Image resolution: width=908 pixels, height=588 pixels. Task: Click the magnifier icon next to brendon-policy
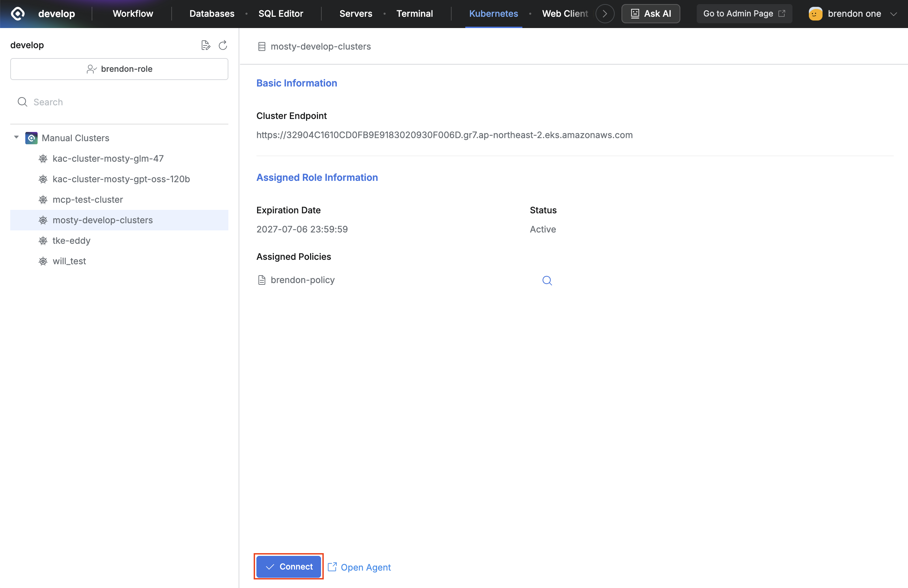click(x=547, y=280)
